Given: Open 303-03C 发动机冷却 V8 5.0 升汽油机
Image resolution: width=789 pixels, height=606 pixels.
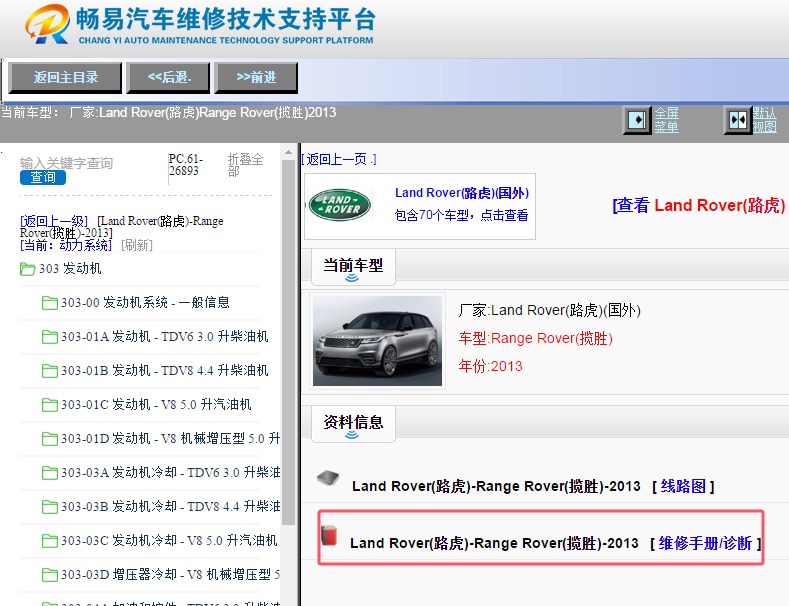Looking at the screenshot, I should point(169,541).
